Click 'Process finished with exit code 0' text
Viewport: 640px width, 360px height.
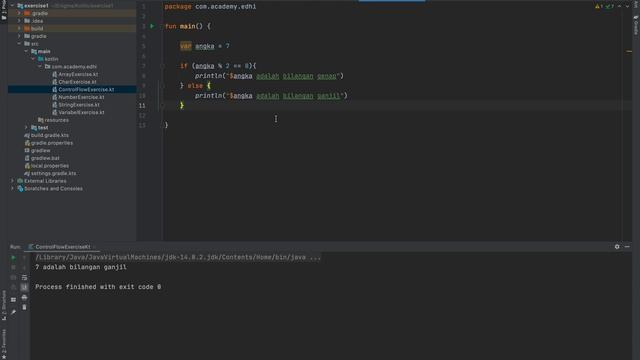point(98,287)
